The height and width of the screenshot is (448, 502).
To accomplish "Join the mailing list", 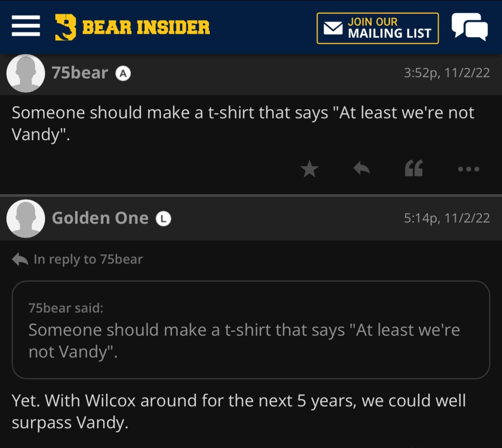I will click(x=377, y=28).
